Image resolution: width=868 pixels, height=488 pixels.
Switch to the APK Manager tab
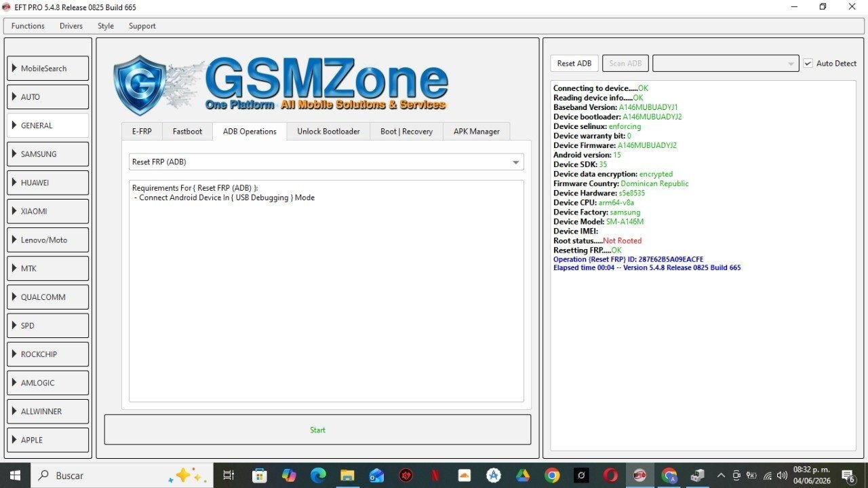[477, 132]
